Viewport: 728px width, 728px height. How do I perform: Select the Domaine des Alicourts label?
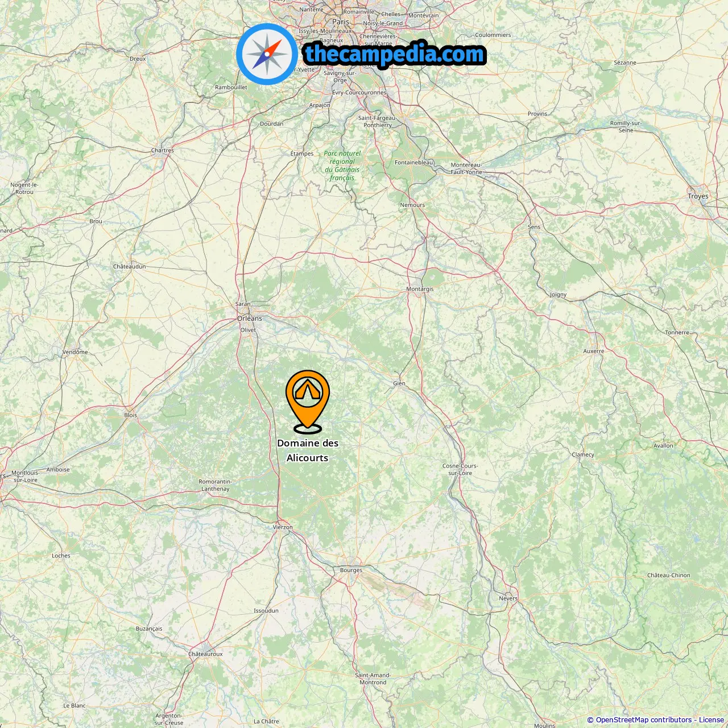pos(308,450)
